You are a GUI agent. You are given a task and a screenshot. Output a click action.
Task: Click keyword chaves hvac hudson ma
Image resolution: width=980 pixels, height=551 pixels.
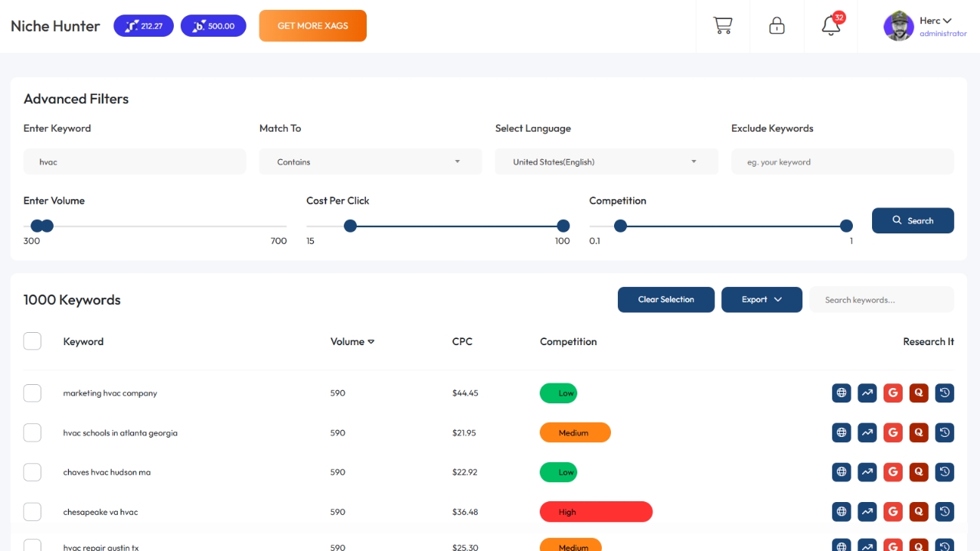point(107,472)
